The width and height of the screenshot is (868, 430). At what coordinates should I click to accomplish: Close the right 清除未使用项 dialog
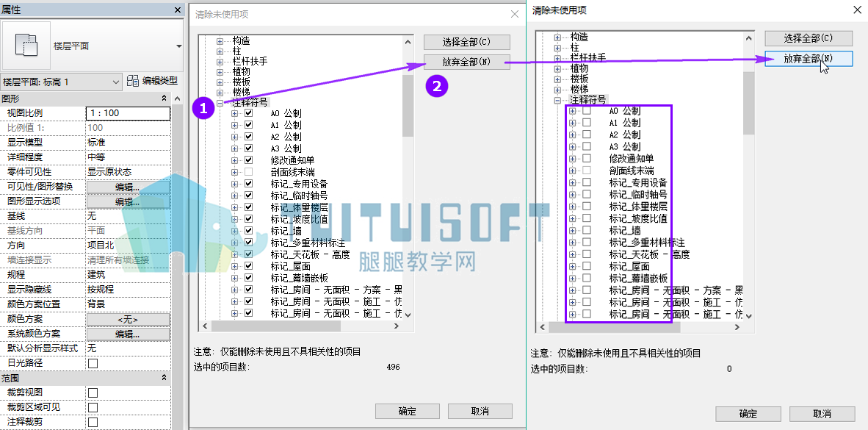(857, 10)
